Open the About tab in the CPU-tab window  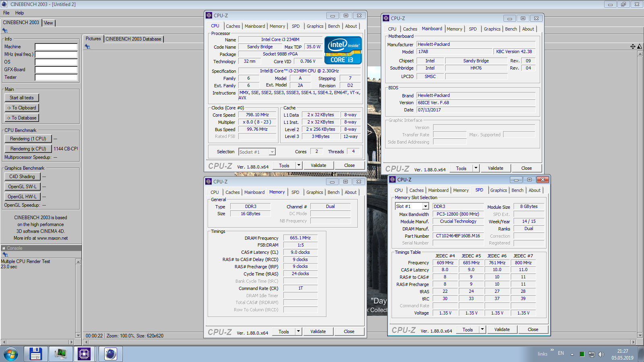tap(351, 26)
